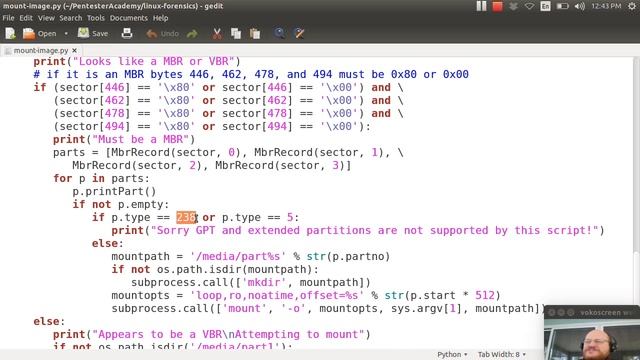Undo the last edit

[163, 33]
